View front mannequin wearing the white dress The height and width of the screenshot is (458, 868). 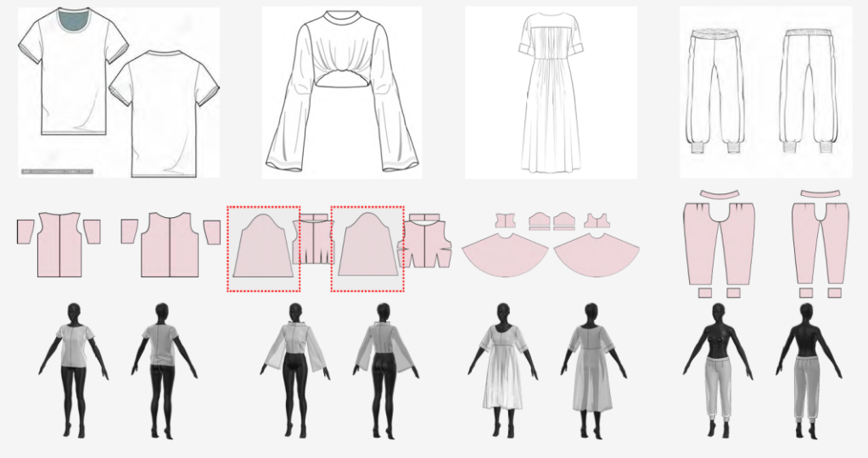coord(502,370)
